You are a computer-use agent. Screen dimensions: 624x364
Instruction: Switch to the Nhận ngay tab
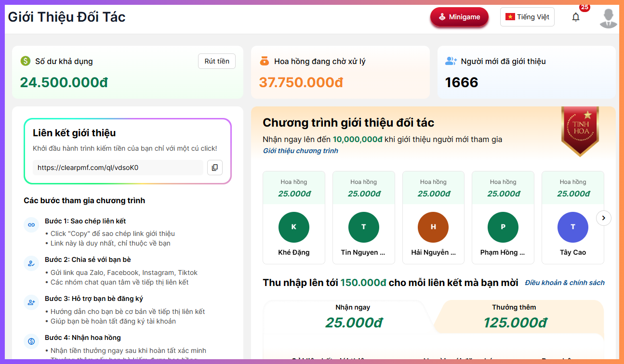353,316
